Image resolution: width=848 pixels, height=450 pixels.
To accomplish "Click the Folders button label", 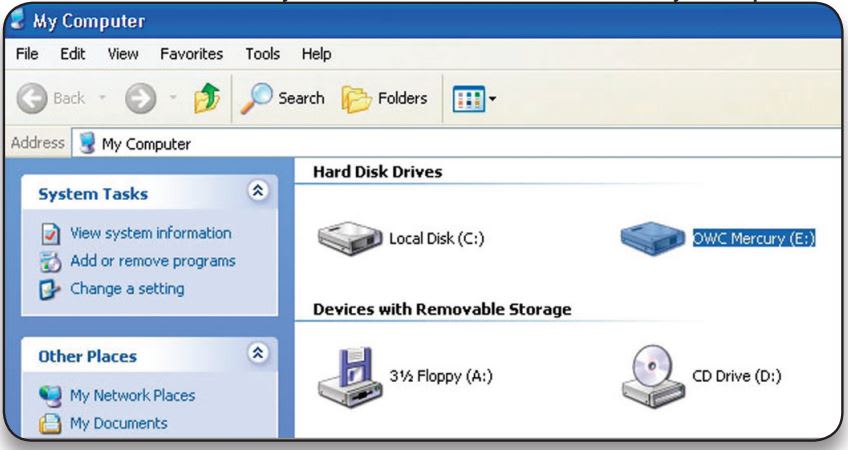I will [403, 98].
